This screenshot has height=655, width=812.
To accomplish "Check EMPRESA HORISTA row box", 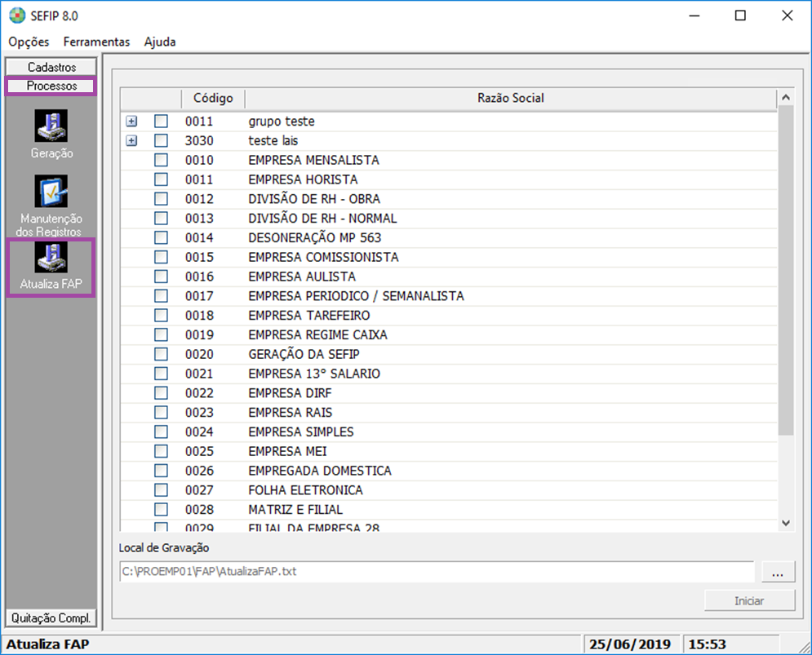I will (161, 179).
